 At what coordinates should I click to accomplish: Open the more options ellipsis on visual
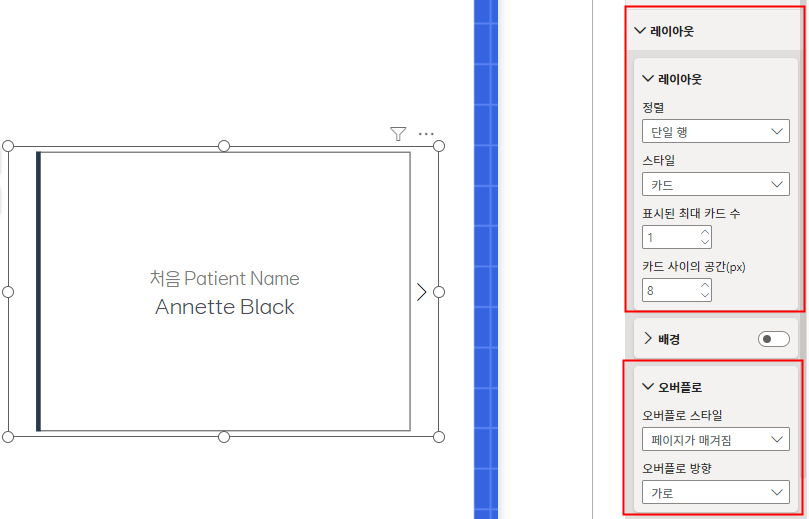(426, 134)
